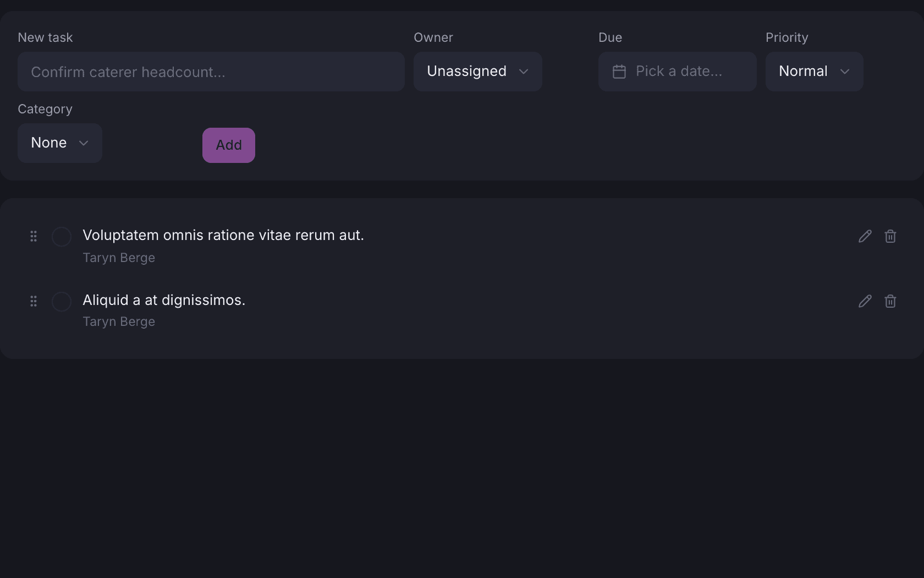This screenshot has height=578, width=924.
Task: Grab the drag handle for 'Aliquid a at dignissimos' task
Action: tap(34, 301)
